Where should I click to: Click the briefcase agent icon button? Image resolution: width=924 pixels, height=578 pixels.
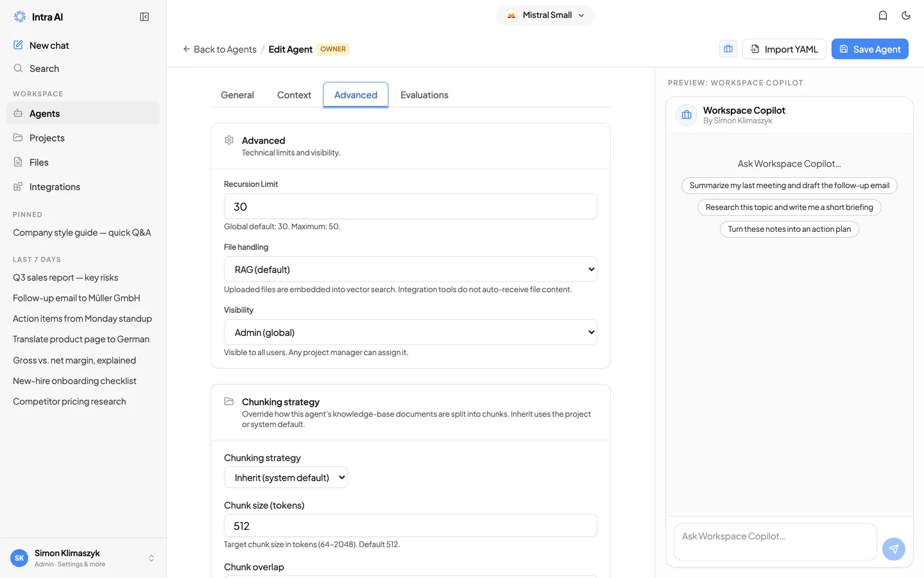click(x=728, y=49)
